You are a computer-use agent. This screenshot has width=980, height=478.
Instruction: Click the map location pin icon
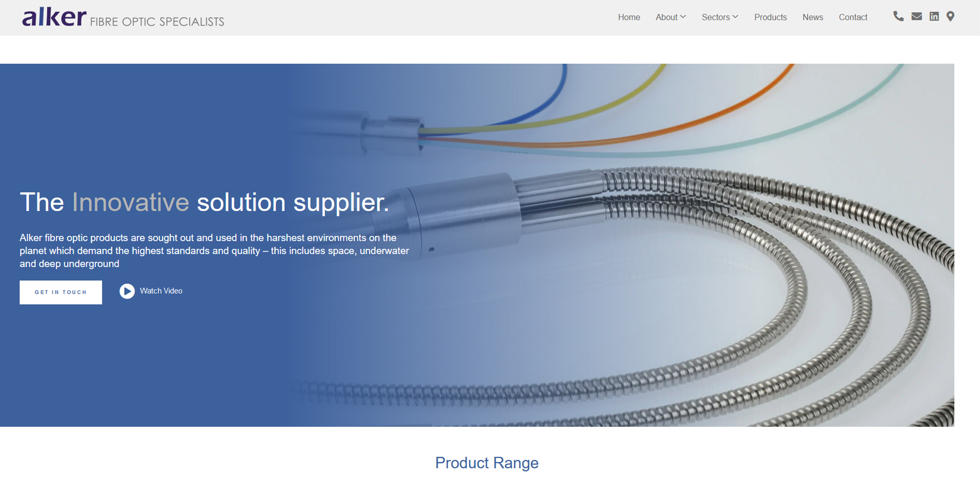(x=950, y=16)
